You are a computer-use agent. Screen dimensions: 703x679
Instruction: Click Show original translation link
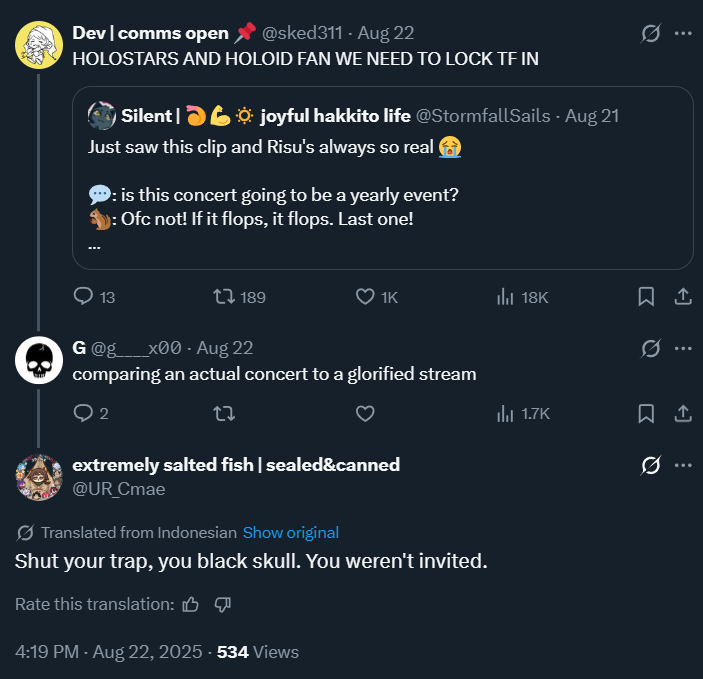(290, 533)
